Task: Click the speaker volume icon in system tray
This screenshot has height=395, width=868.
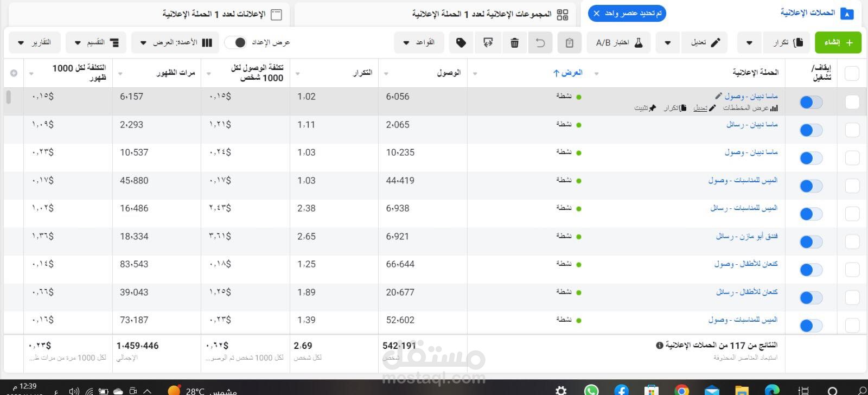Action: (74, 391)
